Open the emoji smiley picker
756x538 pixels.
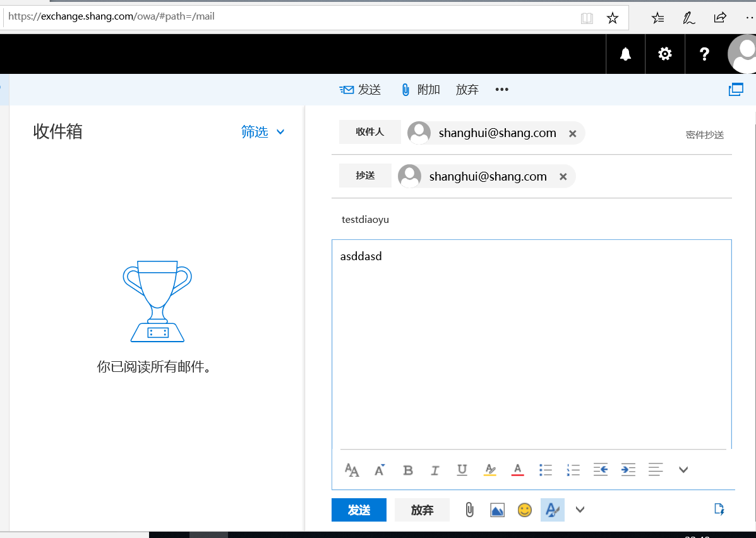[x=524, y=510]
